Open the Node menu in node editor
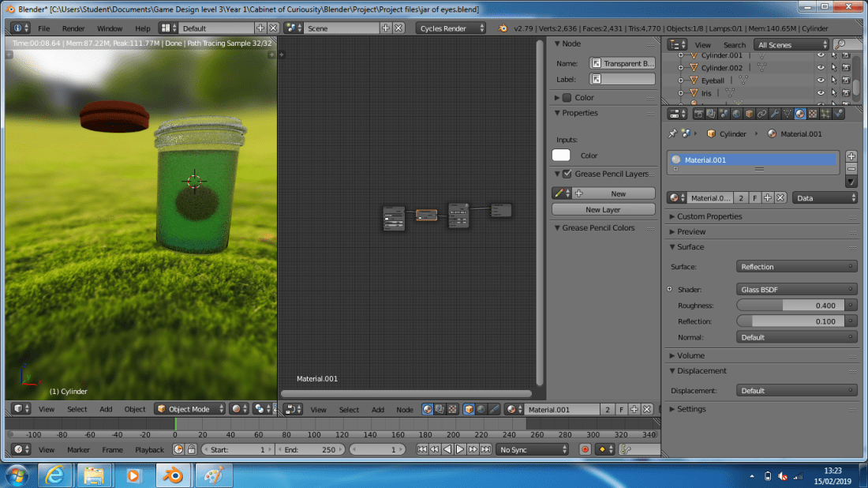This screenshot has width=868, height=488. point(405,410)
